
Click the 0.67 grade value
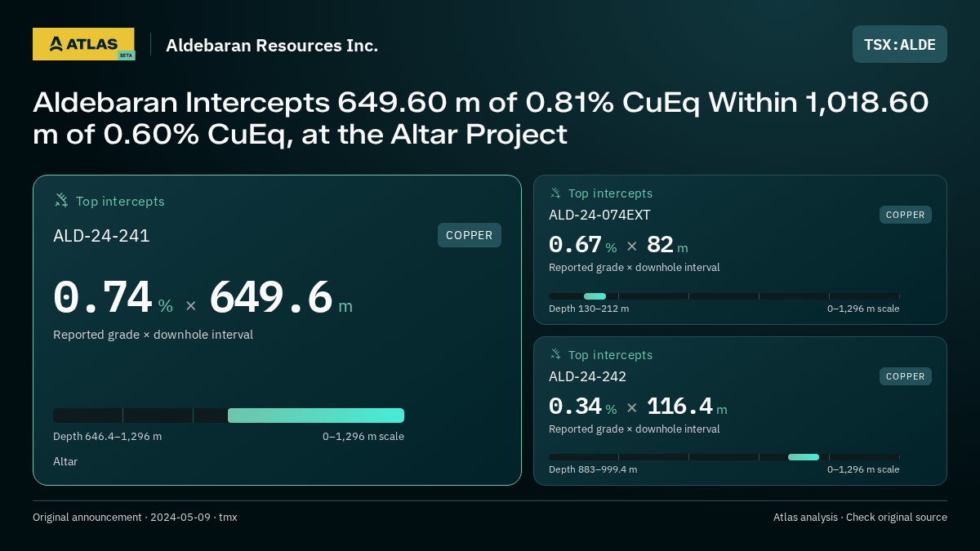575,244
